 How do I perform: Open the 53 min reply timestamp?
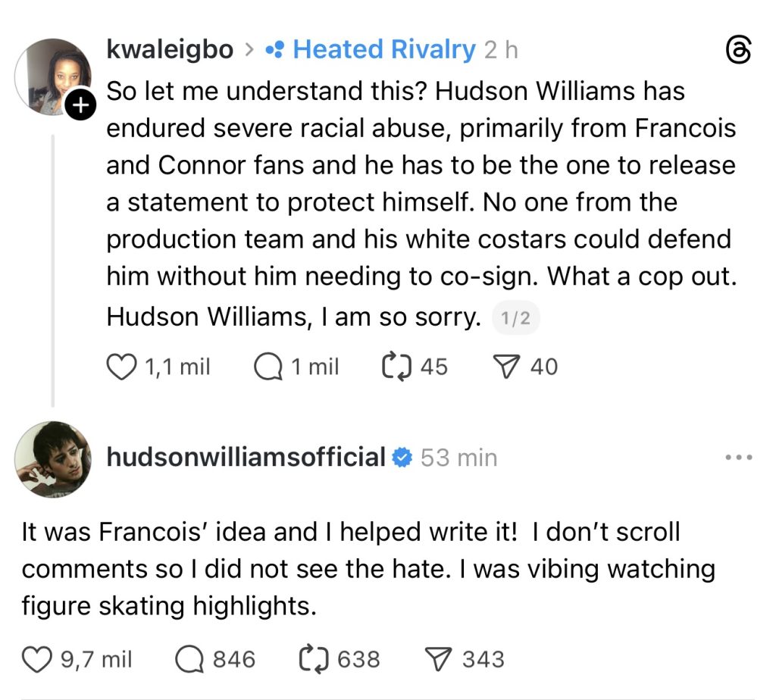[x=458, y=458]
